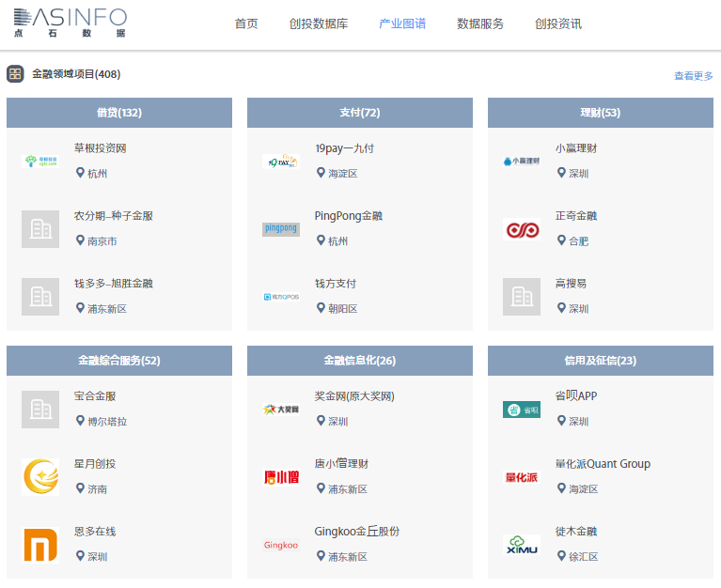Screen dimensions: 721x588
Task: Open the 农分期_种子金服 project name
Action: tap(114, 216)
